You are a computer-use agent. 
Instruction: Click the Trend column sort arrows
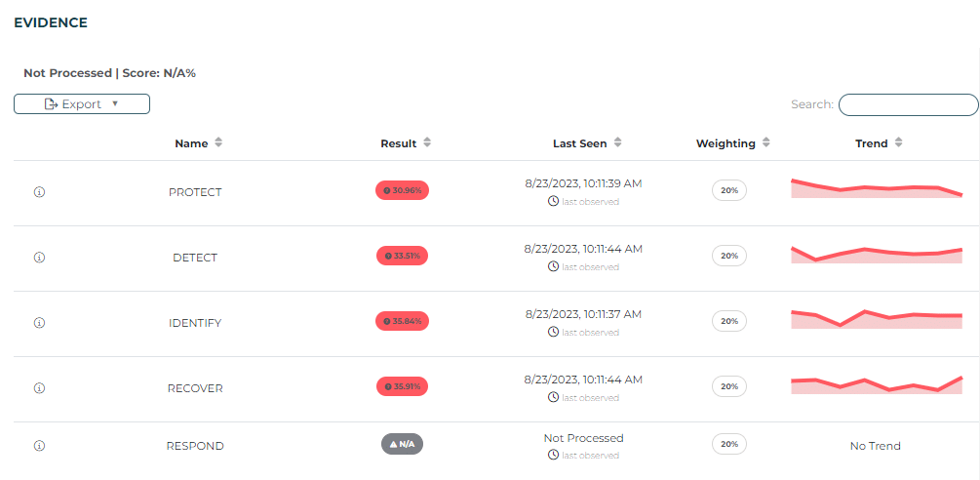898,143
